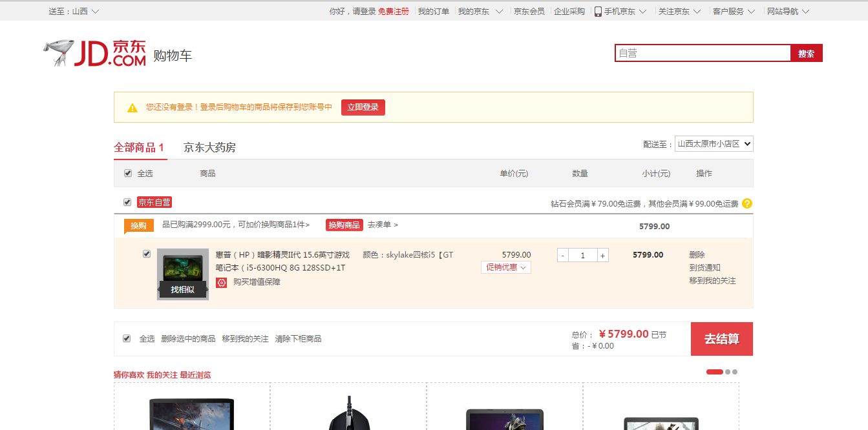Click the 颜色：skylake四核i5 spec text
868x430 pixels.
click(408, 255)
